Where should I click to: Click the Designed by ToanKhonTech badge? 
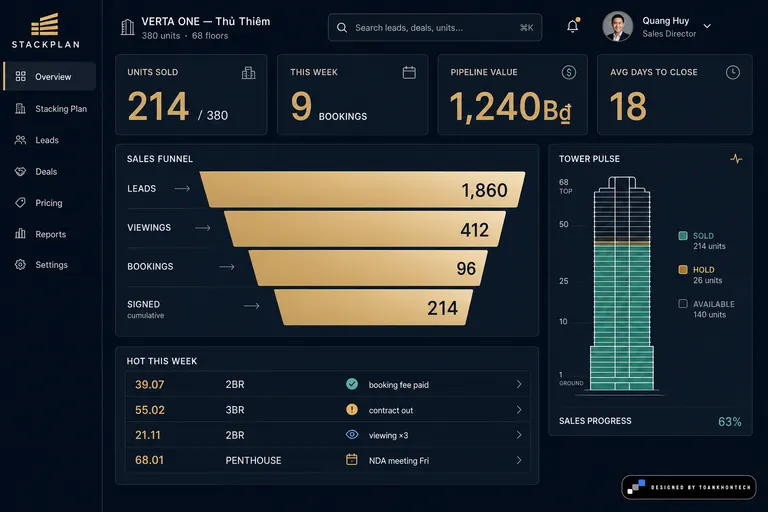(x=689, y=487)
